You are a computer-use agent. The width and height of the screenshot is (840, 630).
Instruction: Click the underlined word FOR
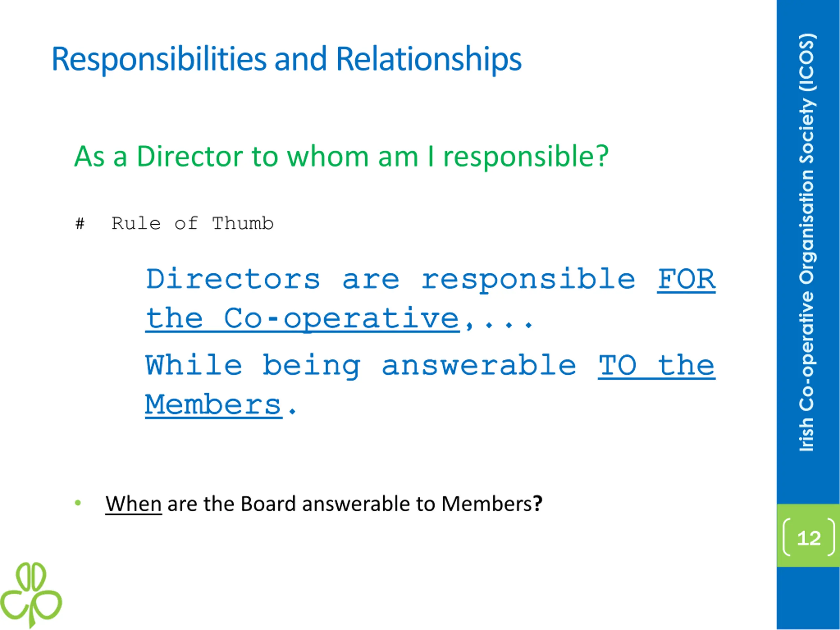point(686,280)
